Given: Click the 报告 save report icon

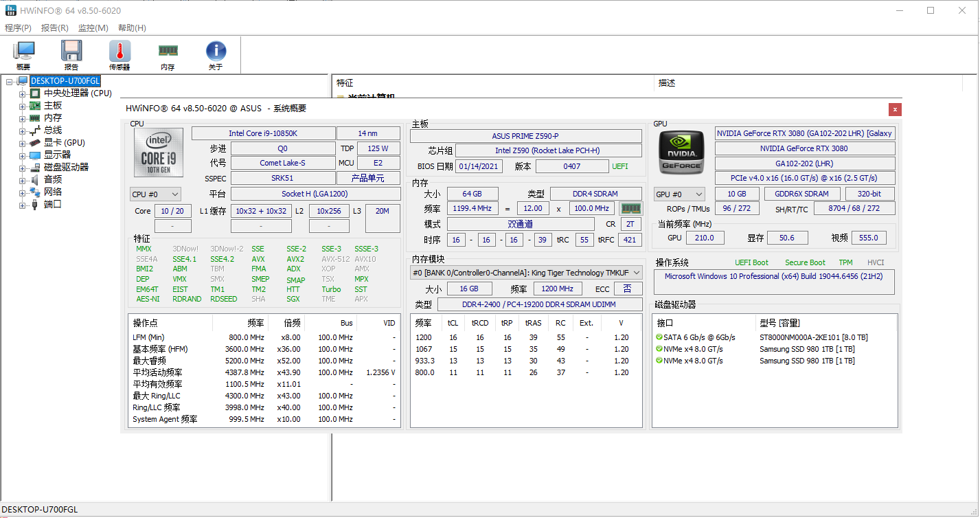Looking at the screenshot, I should tap(71, 56).
